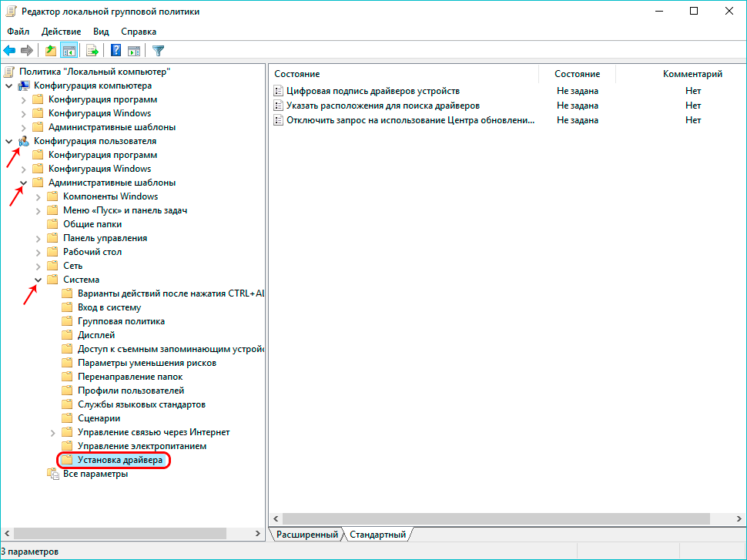Click the tree pane's horizontal scrollbar right arrow
The height and width of the screenshot is (560, 747).
click(x=258, y=533)
